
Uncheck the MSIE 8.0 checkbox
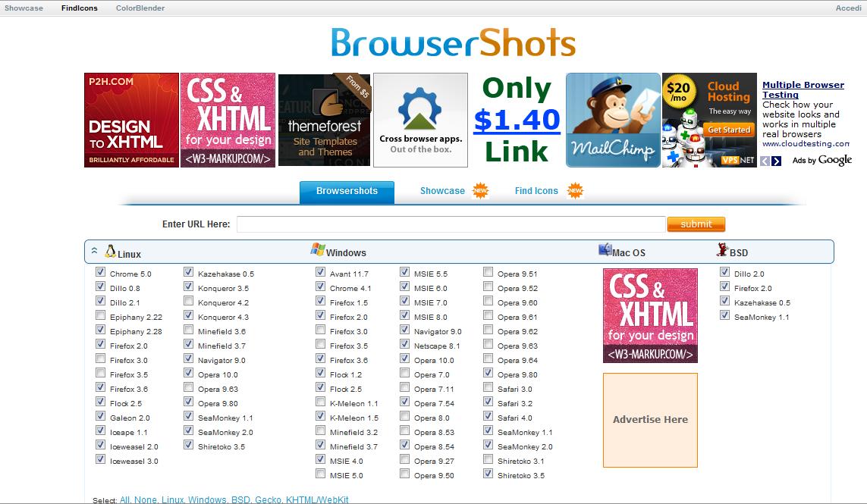pos(405,315)
